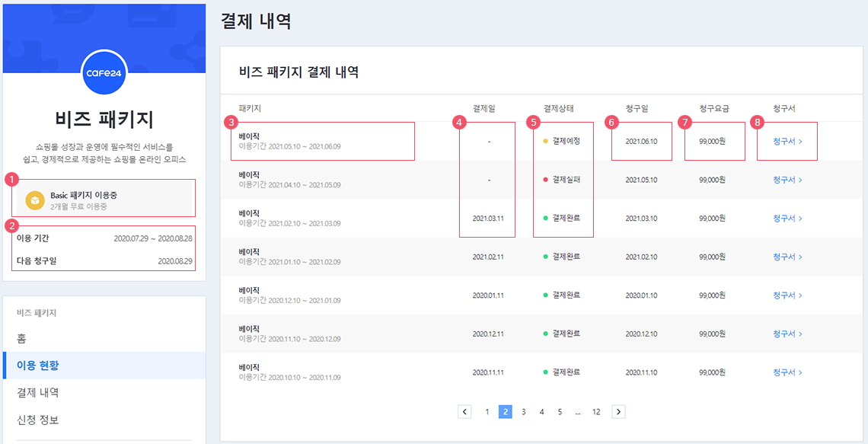868x444 pixels.
Task: Click 결제완료 status in 2021.02.11 row
Action: click(x=566, y=257)
